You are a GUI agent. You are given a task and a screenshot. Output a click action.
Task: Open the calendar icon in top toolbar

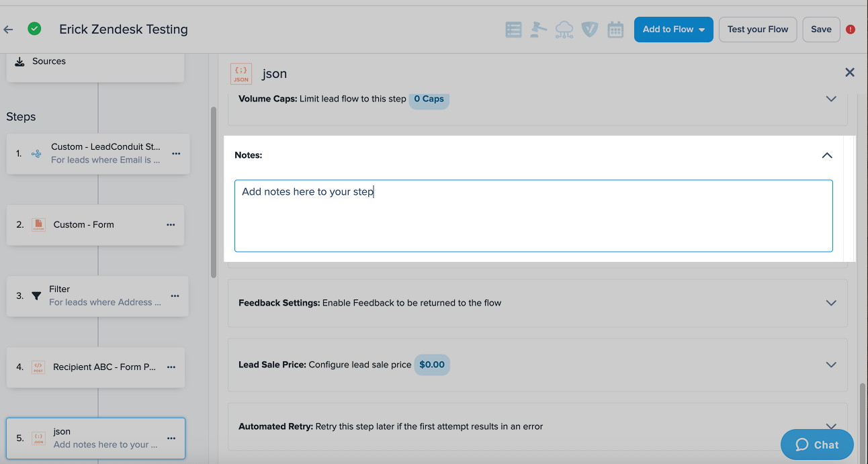[615, 30]
